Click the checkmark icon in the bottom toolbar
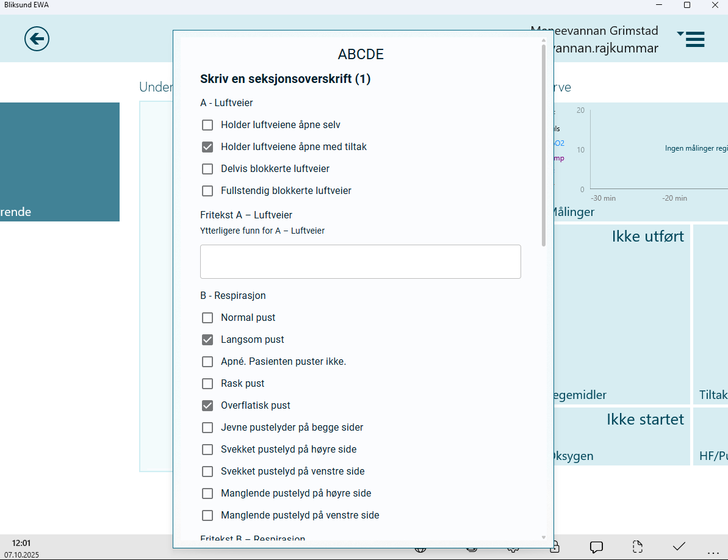The image size is (728, 560). [x=679, y=547]
